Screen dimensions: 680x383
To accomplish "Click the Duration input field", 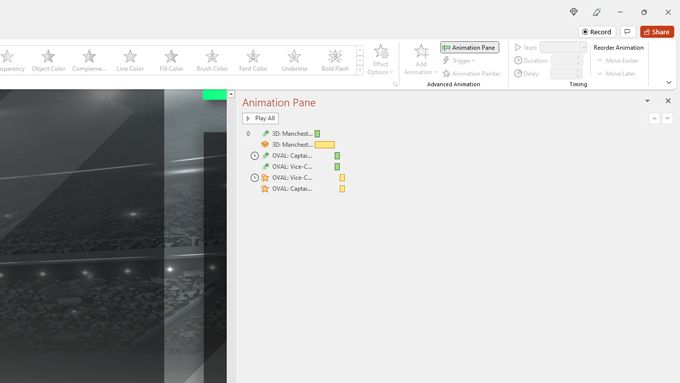I will point(562,60).
